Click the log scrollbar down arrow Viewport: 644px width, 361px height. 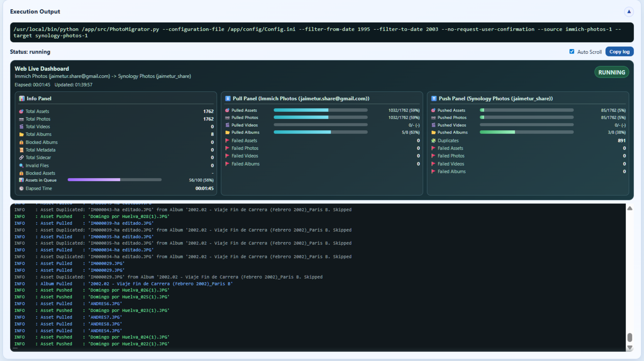tap(630, 348)
